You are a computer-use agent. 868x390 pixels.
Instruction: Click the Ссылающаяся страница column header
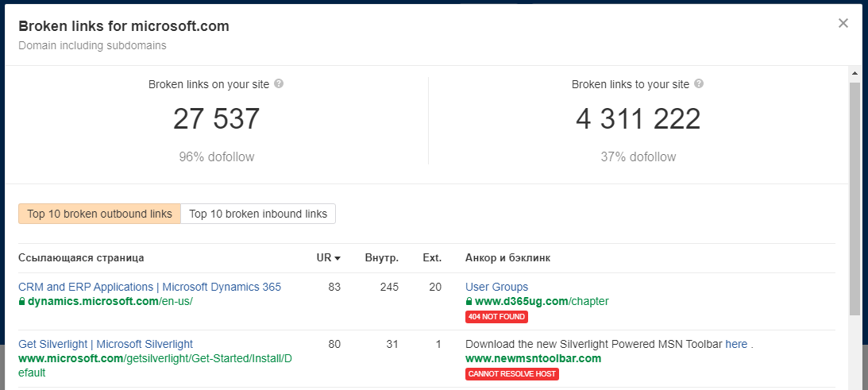coord(81,257)
